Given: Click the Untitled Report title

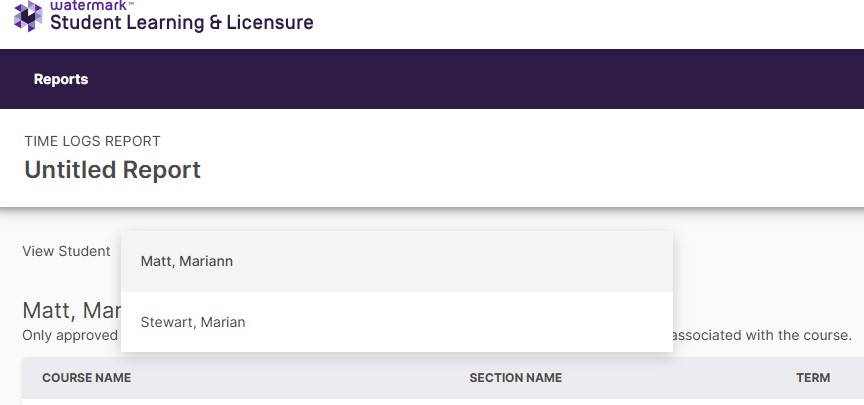Looking at the screenshot, I should 112,170.
